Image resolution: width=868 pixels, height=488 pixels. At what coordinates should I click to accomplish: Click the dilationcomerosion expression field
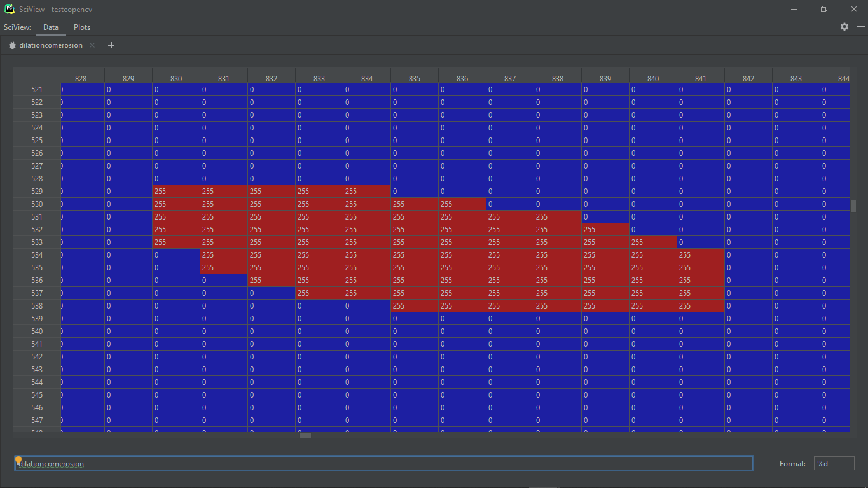(x=384, y=463)
